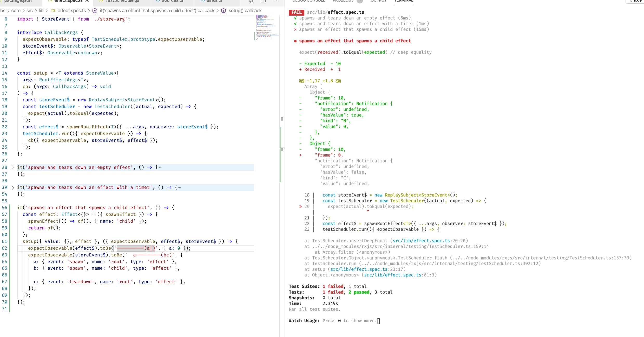Screen dimensions: 644x337
Task: Click the 'src' breadcrumb segment
Action: coord(30,11)
